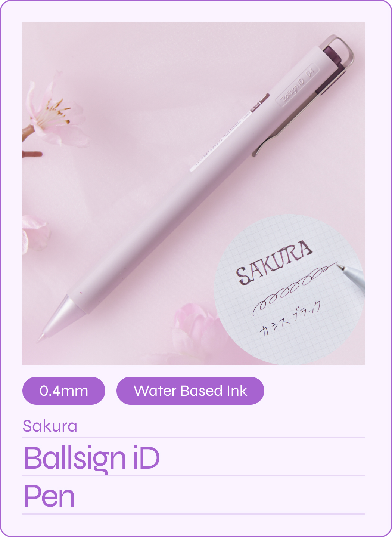Click the 0.4mm tag pill
Screen dimensions: 392x537
64,391
